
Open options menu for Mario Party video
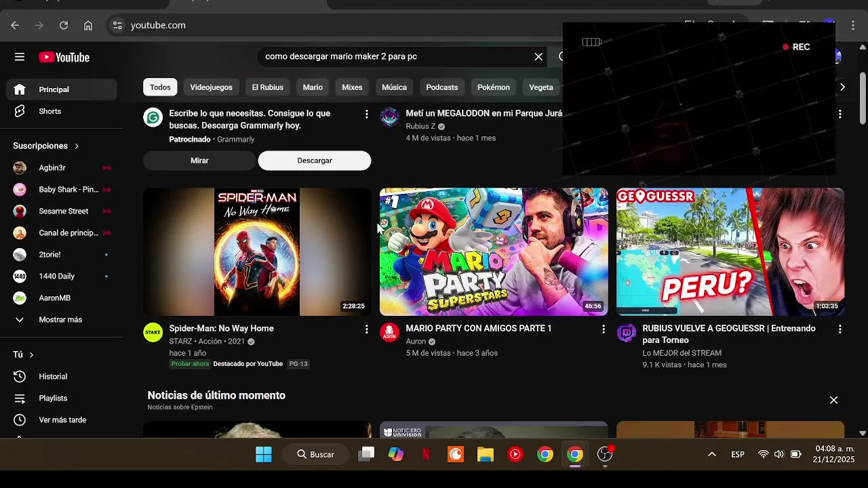click(603, 329)
